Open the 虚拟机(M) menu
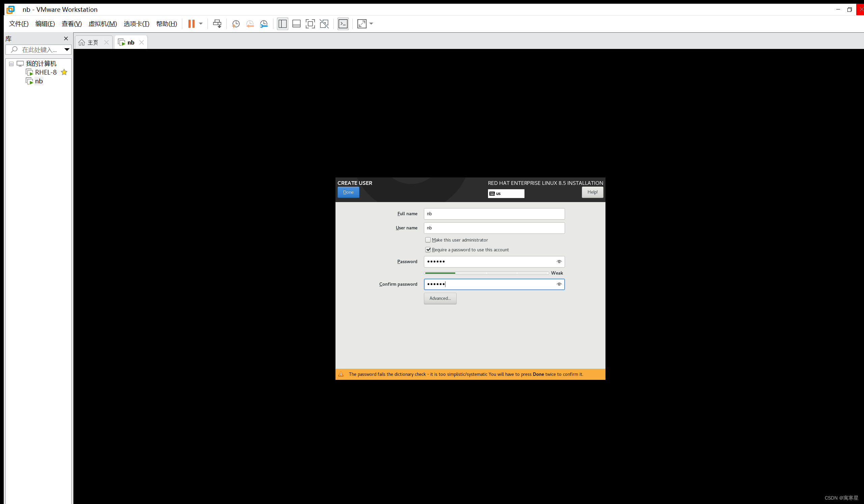 tap(103, 24)
